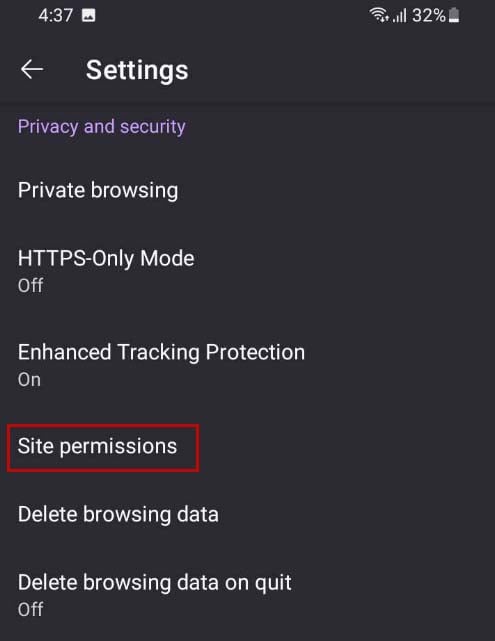Tap the image notification icon in status bar

point(88,16)
